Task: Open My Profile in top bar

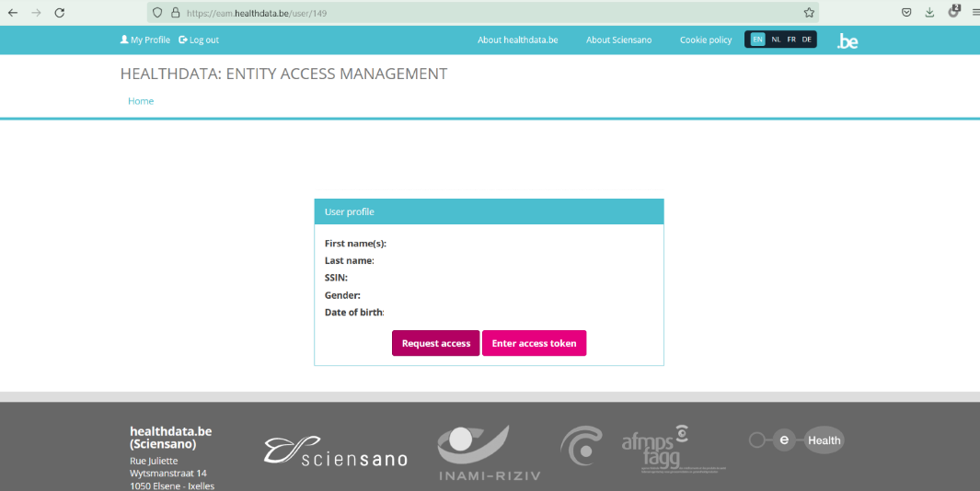Action: [x=145, y=40]
